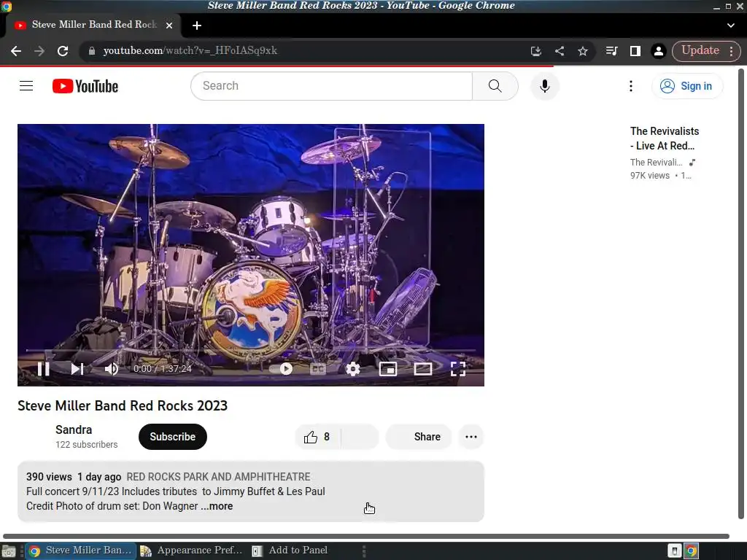Click Chrome icon in system tray
Viewport: 747px width, 560px height.
tap(691, 551)
